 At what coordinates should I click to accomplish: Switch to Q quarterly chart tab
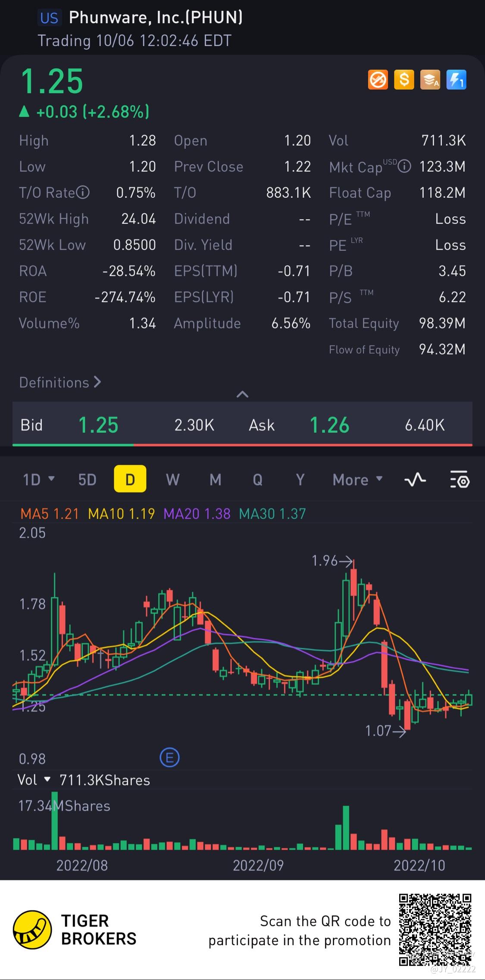pos(257,479)
